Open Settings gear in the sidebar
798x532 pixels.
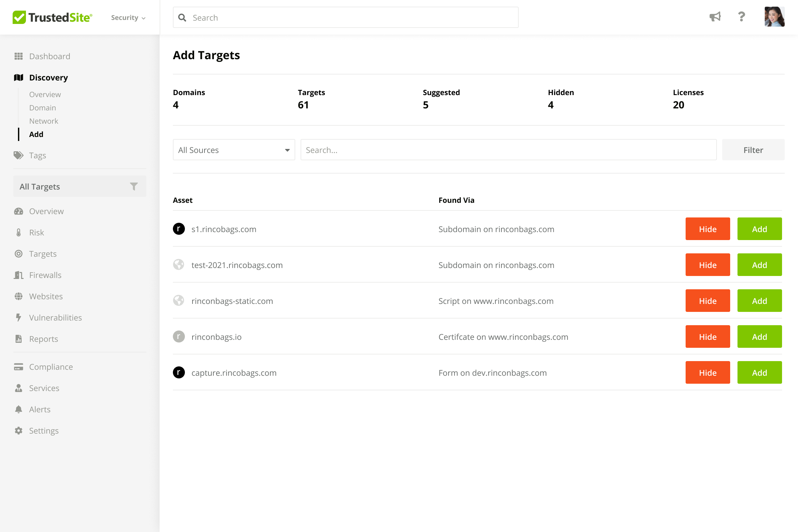[44, 431]
